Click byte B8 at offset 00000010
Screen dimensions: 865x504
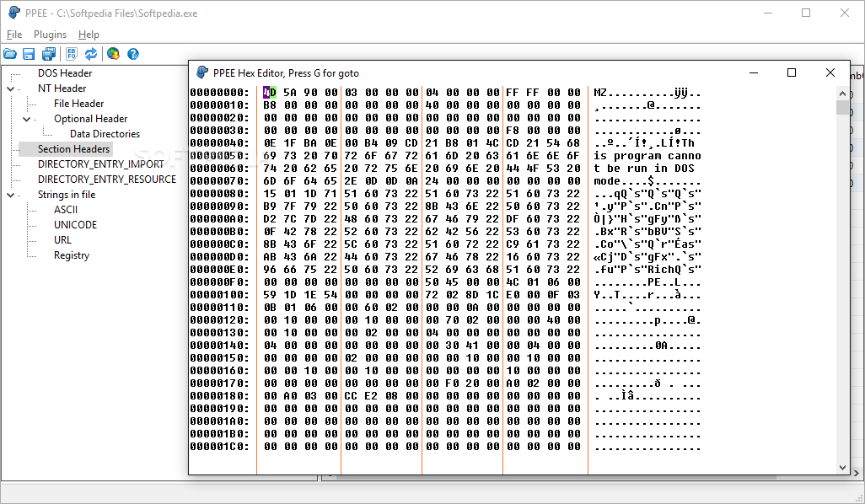click(x=270, y=105)
